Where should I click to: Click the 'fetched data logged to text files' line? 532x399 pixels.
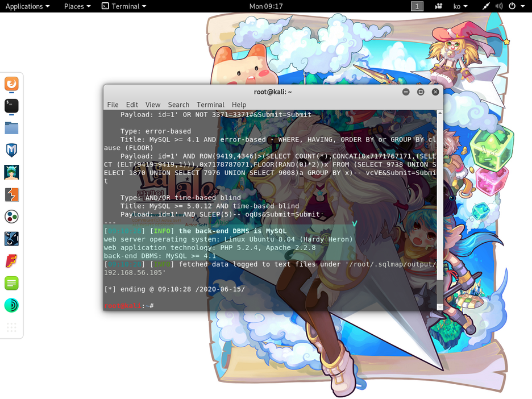click(270, 264)
